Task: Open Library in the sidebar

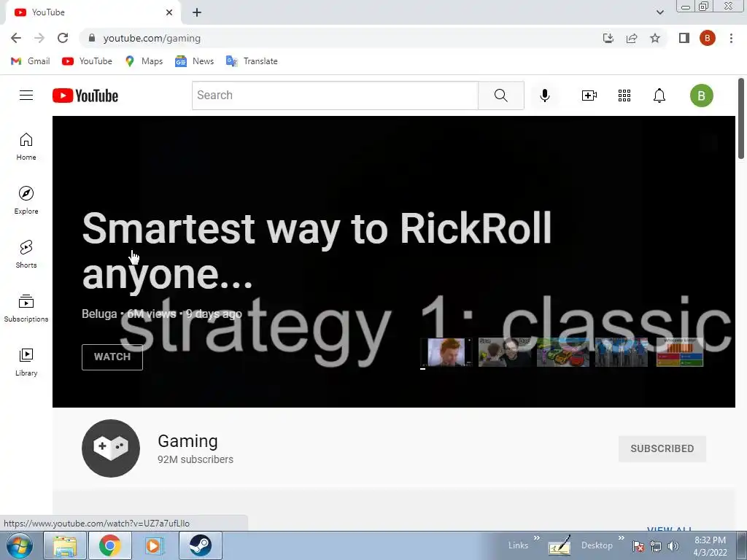Action: 26,362
